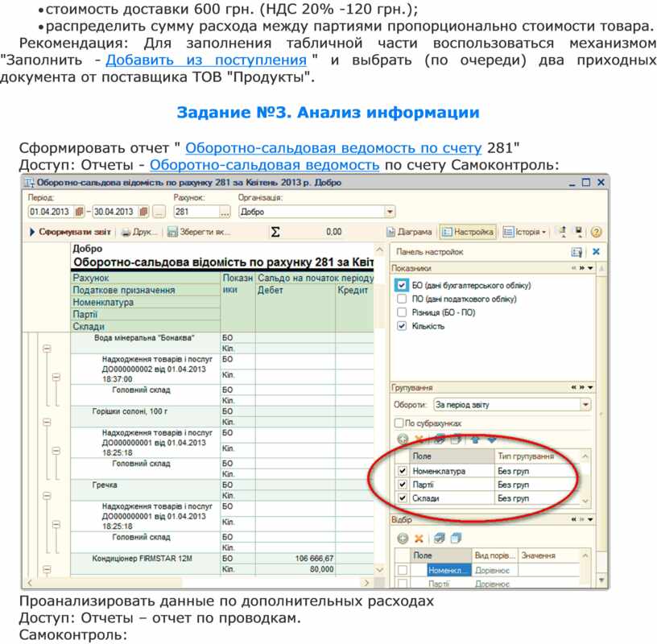Add a new filter row in Відбір
657x644 pixels.
[403, 539]
